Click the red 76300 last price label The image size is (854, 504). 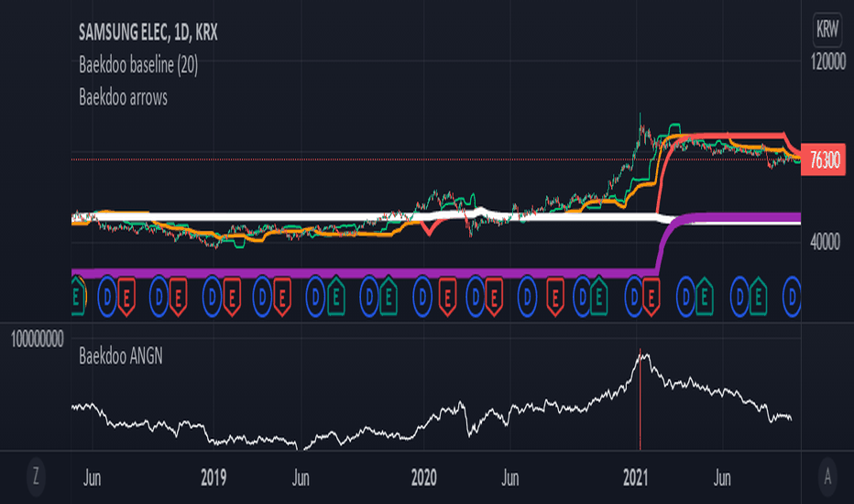tap(823, 159)
